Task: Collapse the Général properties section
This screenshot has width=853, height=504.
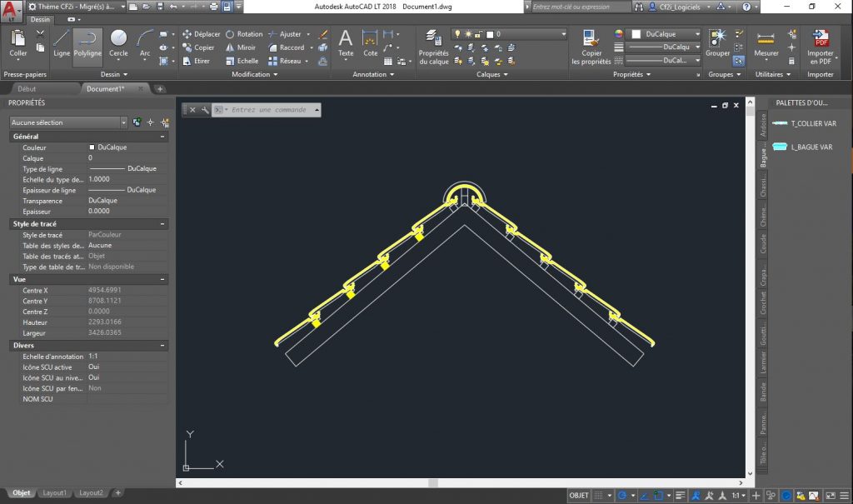Action: [x=162, y=137]
